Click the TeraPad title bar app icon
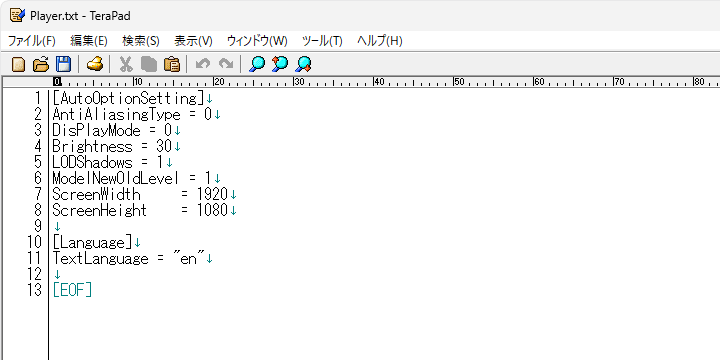 point(17,16)
